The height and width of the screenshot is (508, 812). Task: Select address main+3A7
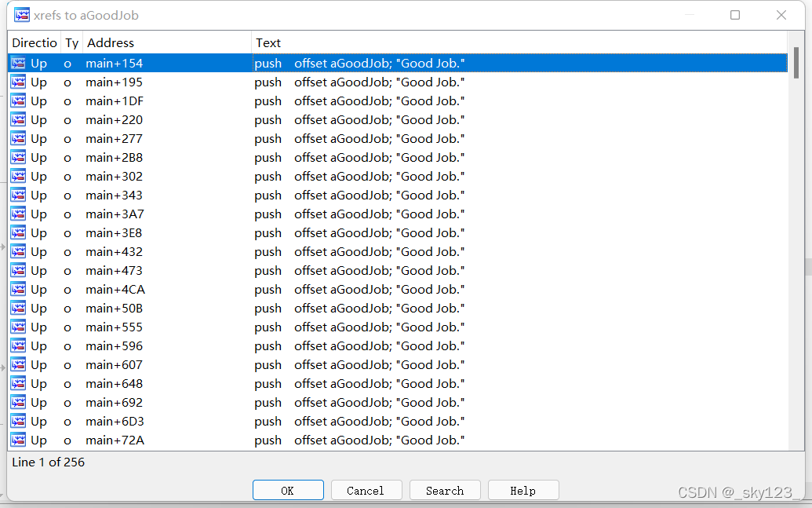[115, 214]
